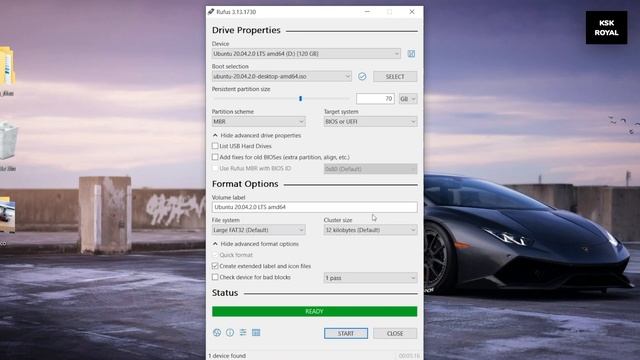Select the Recycle Bin desktop icon
The height and width of the screenshot is (360, 640).
click(8, 141)
